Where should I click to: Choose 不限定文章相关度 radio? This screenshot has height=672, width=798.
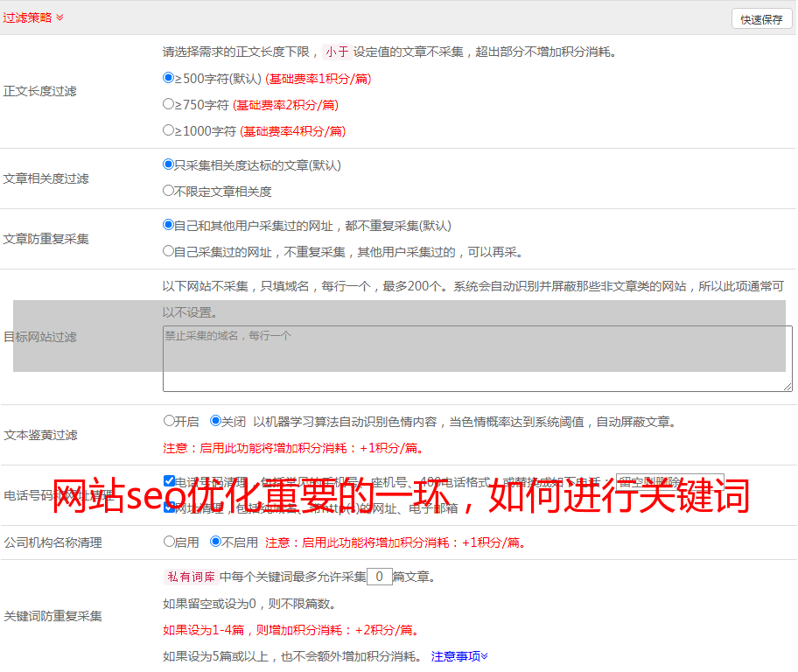pyautogui.click(x=168, y=191)
